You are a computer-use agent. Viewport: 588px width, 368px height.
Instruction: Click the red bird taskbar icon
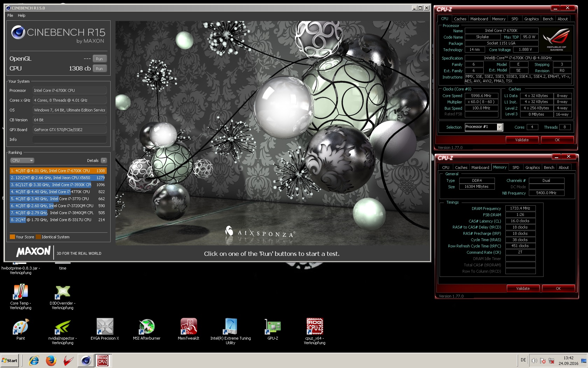68,360
